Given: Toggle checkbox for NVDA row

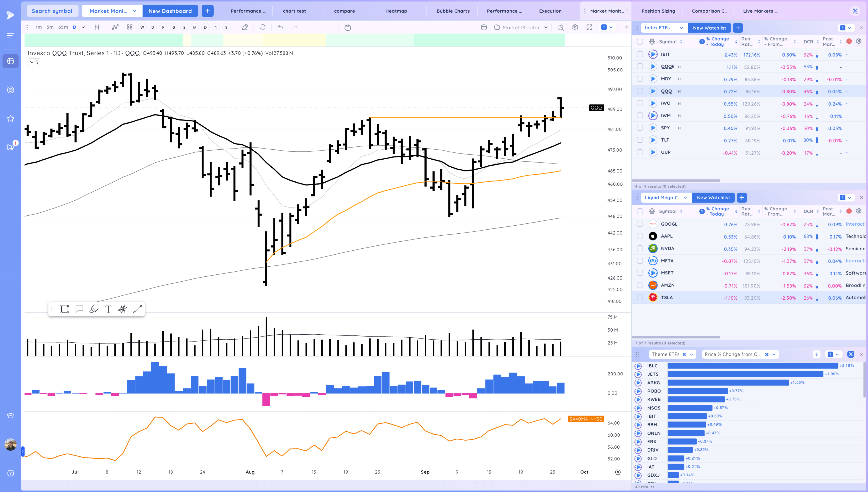Looking at the screenshot, I should click(x=640, y=248).
